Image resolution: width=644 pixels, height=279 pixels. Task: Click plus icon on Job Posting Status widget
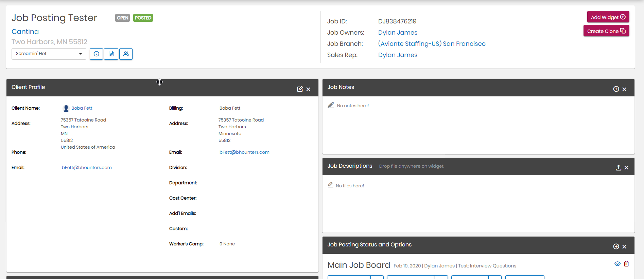616,246
